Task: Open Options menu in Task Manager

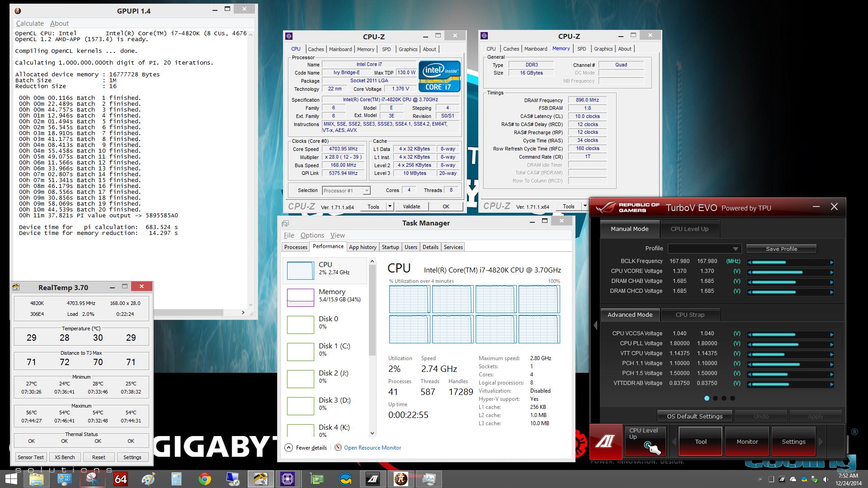Action: [312, 235]
